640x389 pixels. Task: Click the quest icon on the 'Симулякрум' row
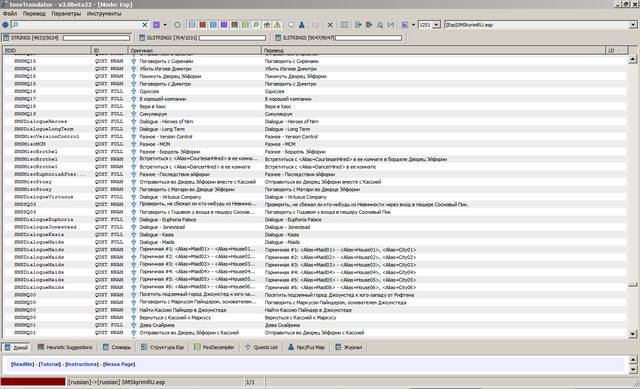(x=133, y=114)
